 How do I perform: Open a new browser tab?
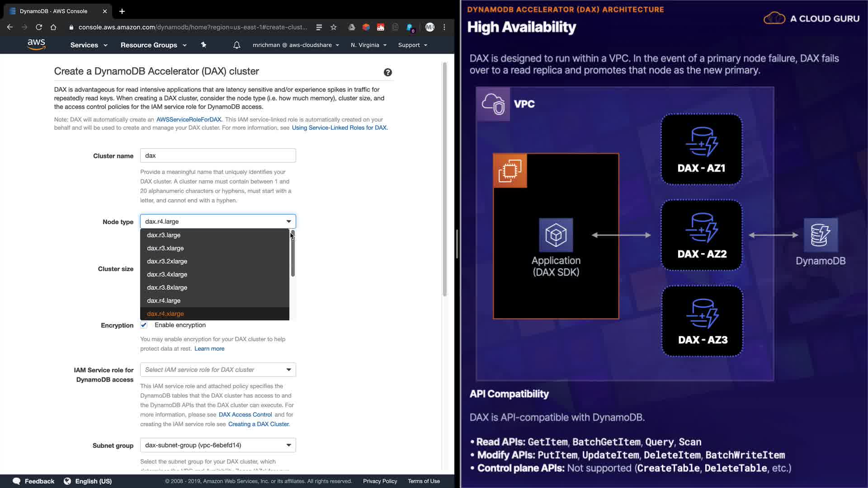click(x=122, y=11)
